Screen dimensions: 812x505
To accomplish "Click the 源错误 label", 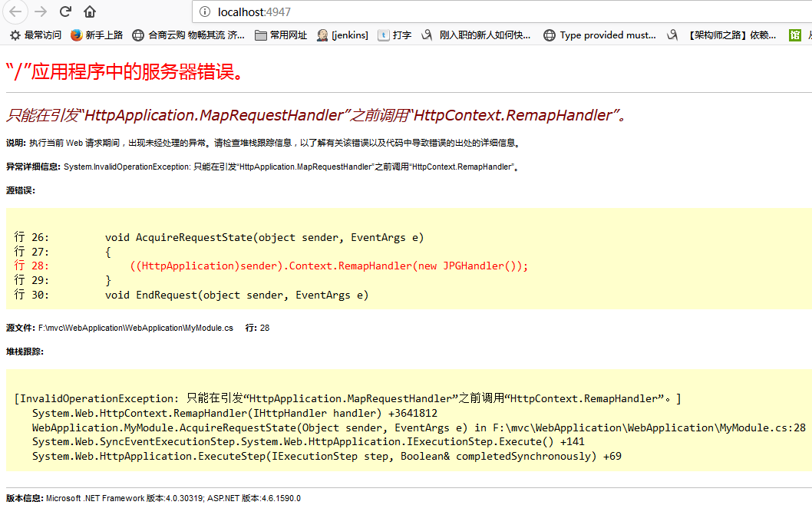I will click(21, 190).
